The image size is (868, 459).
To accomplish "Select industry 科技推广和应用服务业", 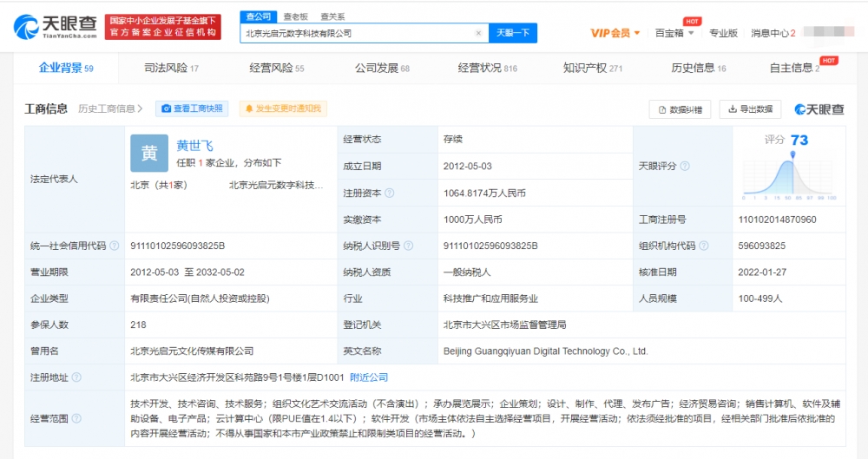I will click(490, 298).
